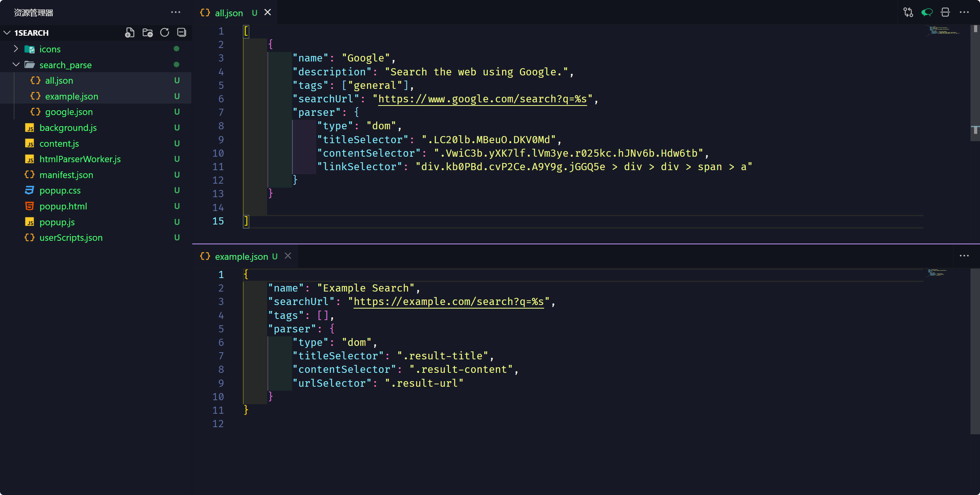This screenshot has width=980, height=495.
Task: Click the Google searchUrl link in all.json
Action: 482,99
